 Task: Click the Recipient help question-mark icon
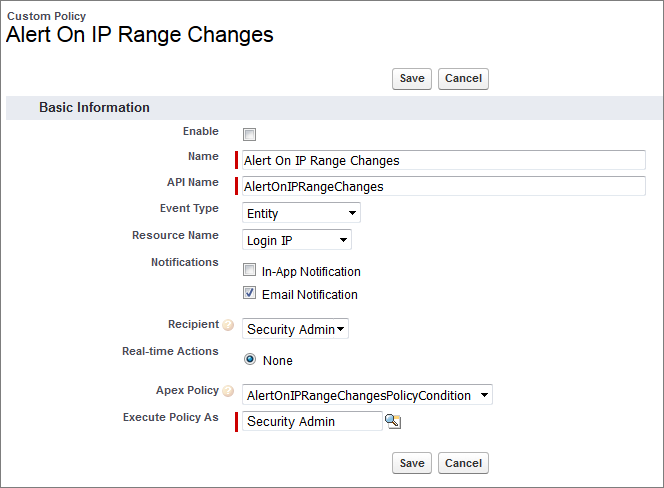tap(228, 325)
